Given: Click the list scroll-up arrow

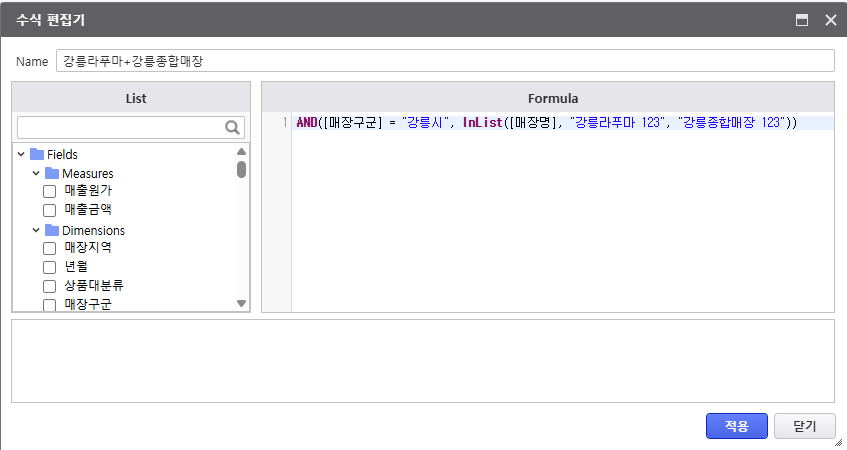Looking at the screenshot, I should pyautogui.click(x=241, y=152).
